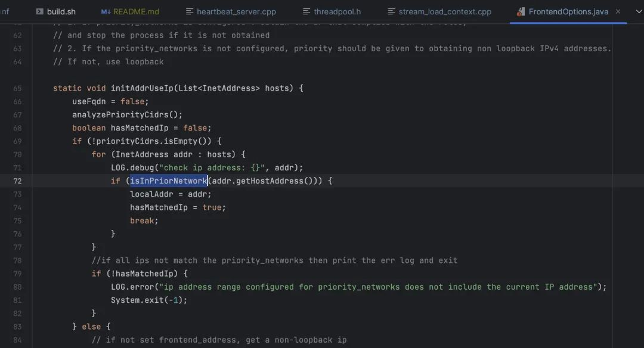Click System.exit(-1) on line 81
The width and height of the screenshot is (644, 348).
[149, 300]
